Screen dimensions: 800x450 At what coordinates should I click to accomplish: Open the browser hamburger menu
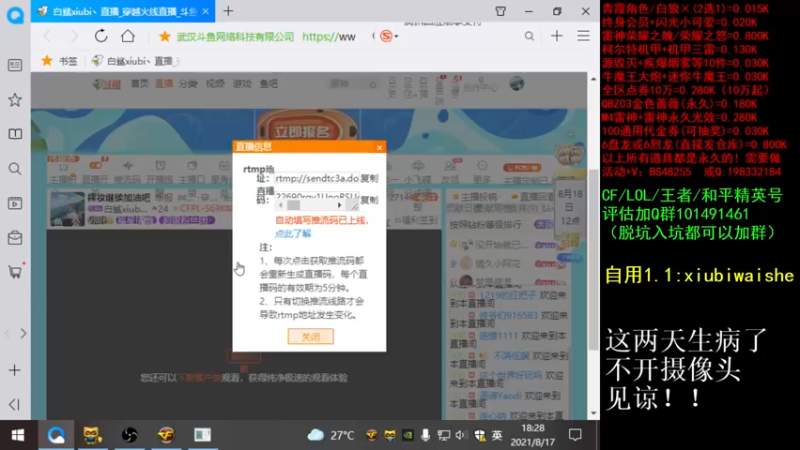583,36
